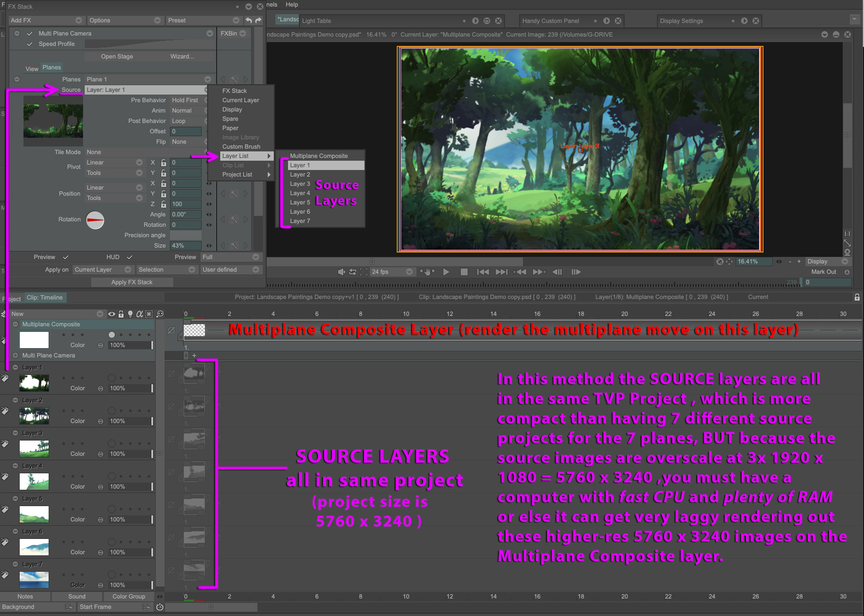
Task: Toggle Multiplane Composite timeline visibility slashed circle
Action: 171,330
